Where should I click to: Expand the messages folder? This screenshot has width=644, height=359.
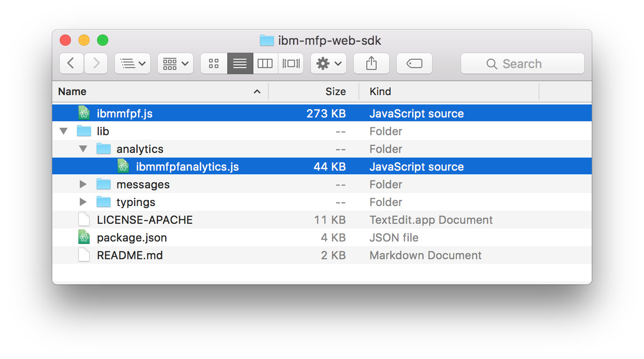click(83, 185)
